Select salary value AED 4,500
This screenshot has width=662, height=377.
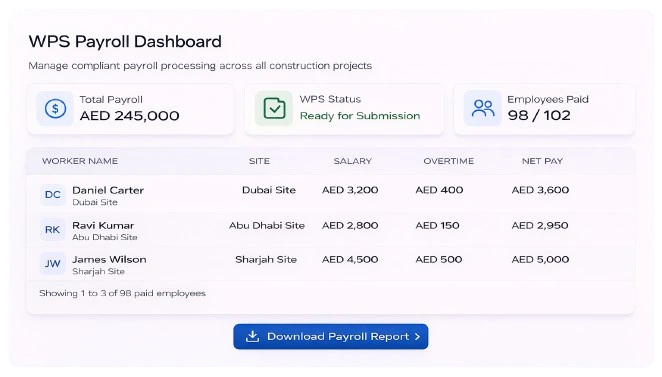pyautogui.click(x=350, y=259)
